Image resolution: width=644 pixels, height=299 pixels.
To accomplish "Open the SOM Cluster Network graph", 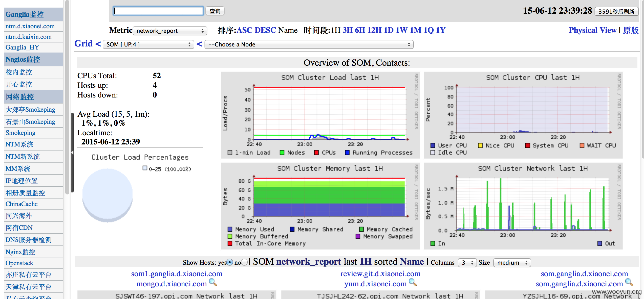I will tap(523, 206).
